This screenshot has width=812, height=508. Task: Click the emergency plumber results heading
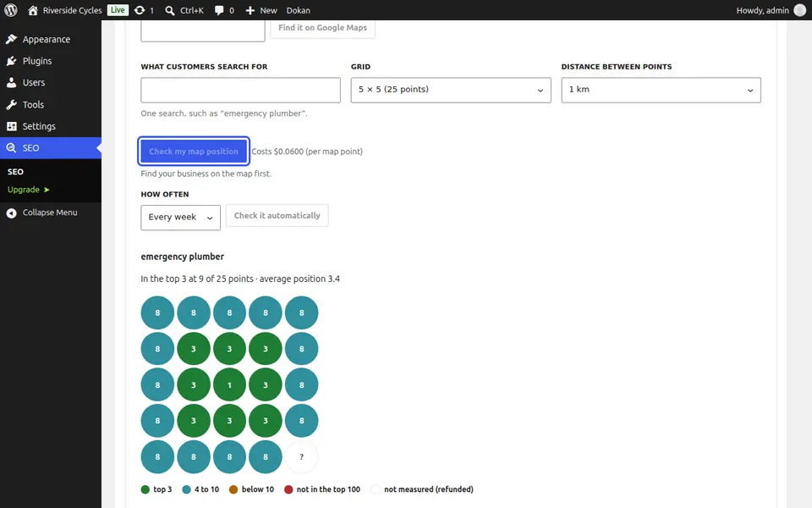pyautogui.click(x=183, y=257)
